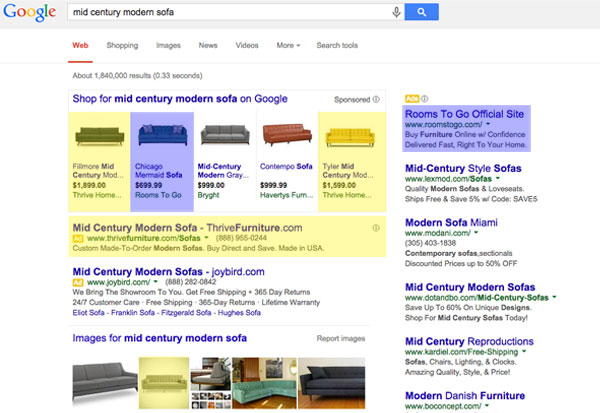Image resolution: width=600 pixels, height=413 pixels.
Task: Expand dropdown arrow beside www.boconcept.com URL
Action: (487, 405)
